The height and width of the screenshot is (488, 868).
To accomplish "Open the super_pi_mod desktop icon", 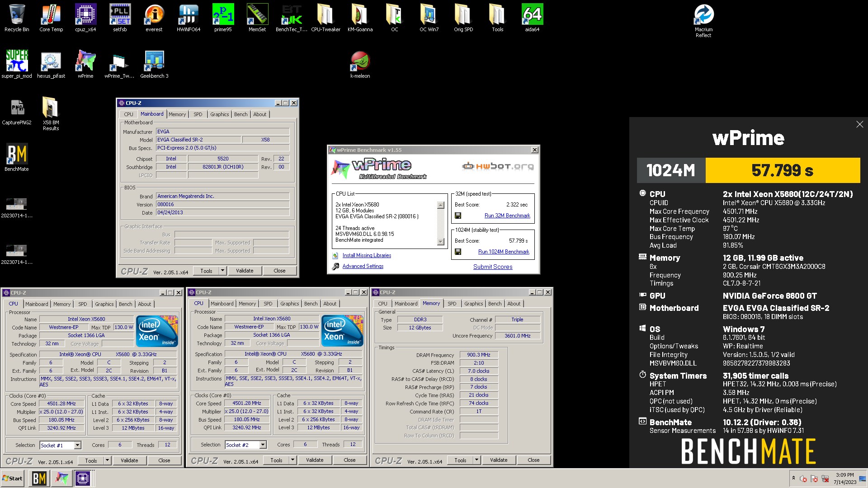I will click(x=17, y=64).
